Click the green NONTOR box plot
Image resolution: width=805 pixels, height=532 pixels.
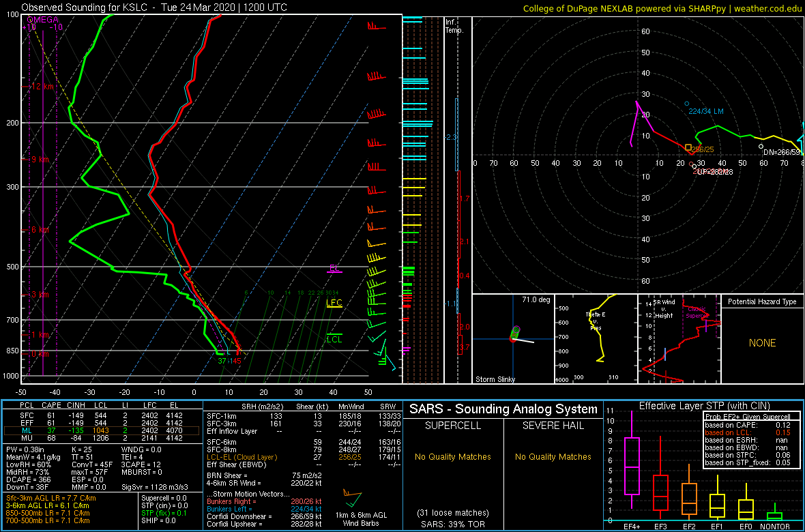[x=775, y=516]
